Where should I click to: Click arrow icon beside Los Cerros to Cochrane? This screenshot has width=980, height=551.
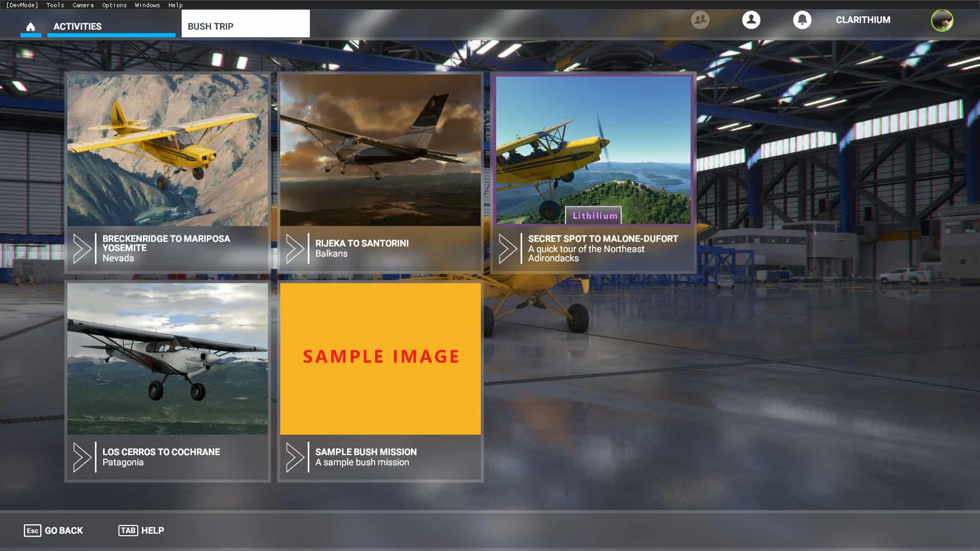82,457
